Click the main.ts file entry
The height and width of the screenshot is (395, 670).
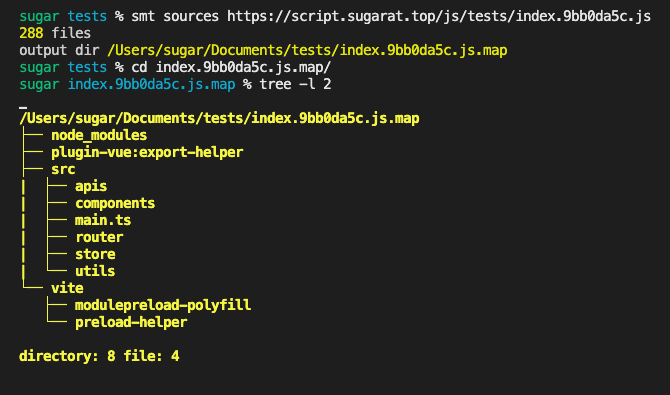click(103, 220)
